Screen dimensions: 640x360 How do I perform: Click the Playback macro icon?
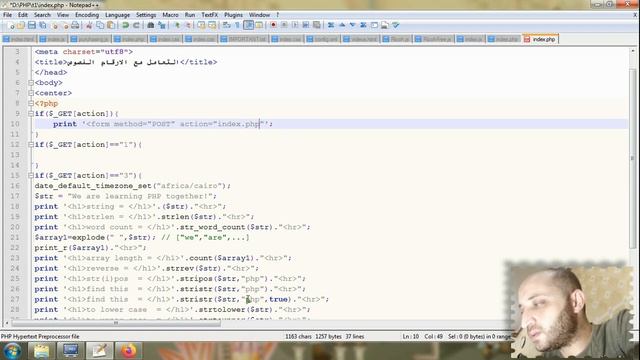pyautogui.click(x=295, y=25)
